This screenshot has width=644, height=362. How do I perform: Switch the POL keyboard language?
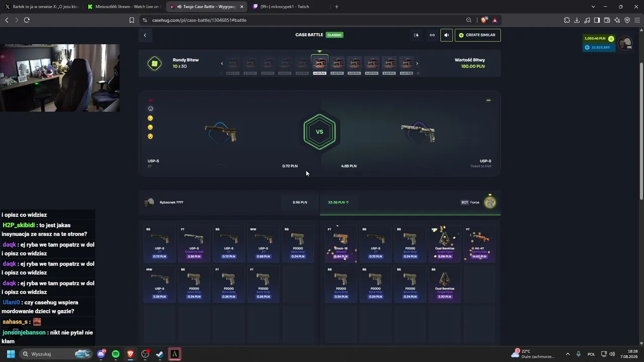592,354
